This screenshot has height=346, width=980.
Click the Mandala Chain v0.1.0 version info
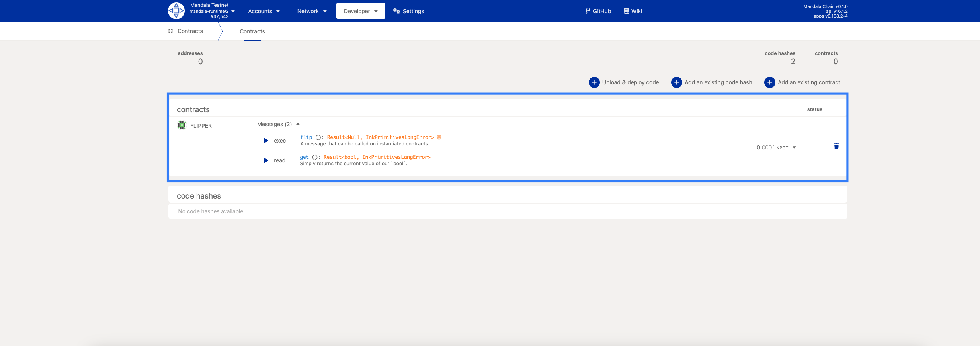click(x=825, y=6)
